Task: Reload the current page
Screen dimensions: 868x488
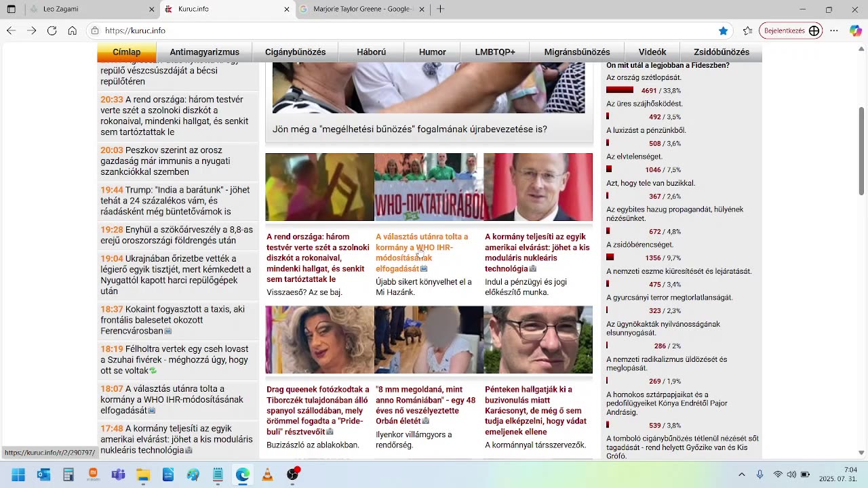Action: (x=52, y=30)
